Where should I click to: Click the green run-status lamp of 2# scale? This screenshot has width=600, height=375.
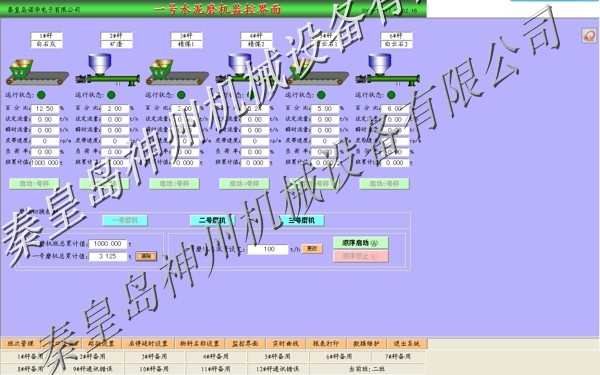(x=111, y=95)
